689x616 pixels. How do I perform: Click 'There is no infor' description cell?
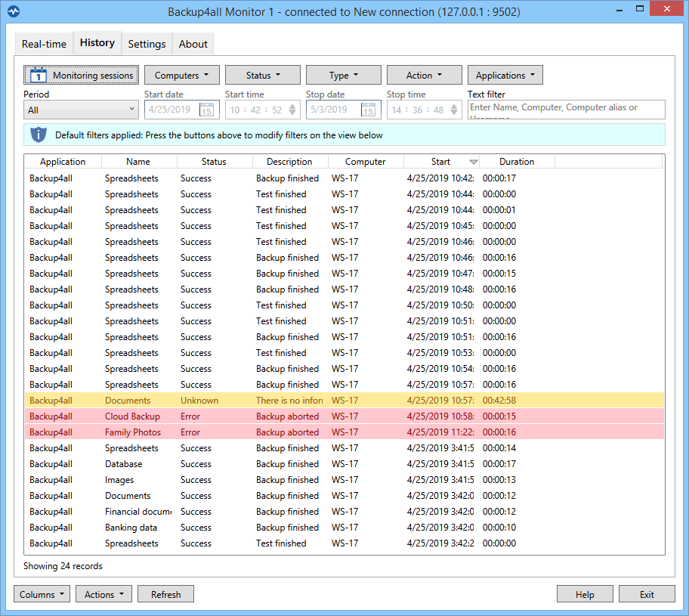coord(289,400)
